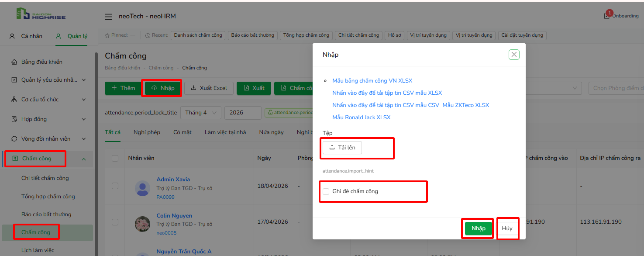
Task: Open the Onboarding notification icon
Action: coord(606,16)
